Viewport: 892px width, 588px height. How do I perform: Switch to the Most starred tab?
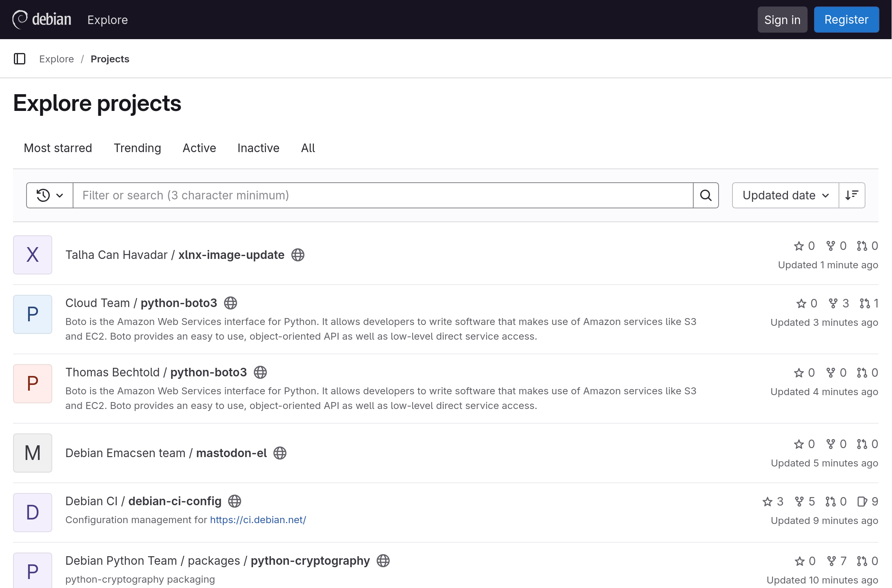pos(58,148)
